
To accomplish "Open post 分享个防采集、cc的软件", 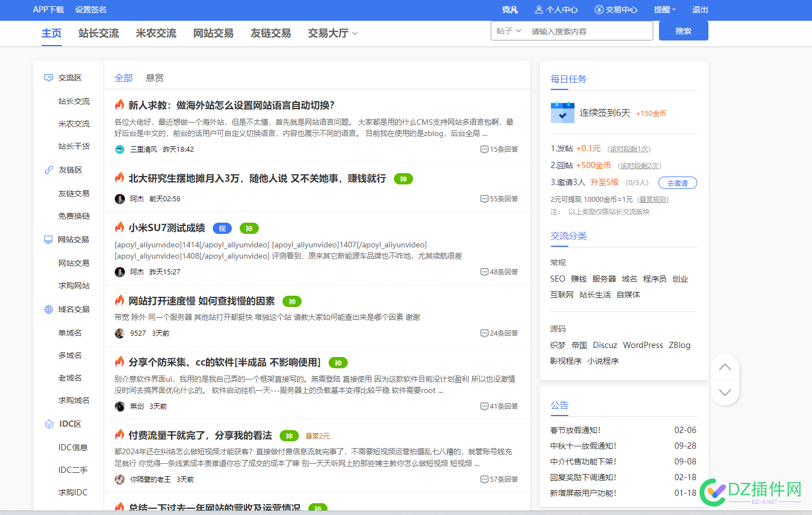I will click(x=225, y=363).
